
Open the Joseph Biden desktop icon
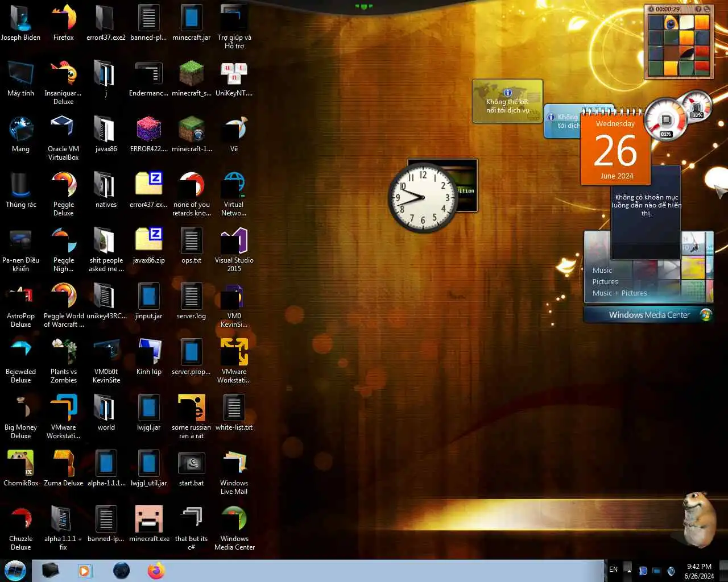click(20, 23)
